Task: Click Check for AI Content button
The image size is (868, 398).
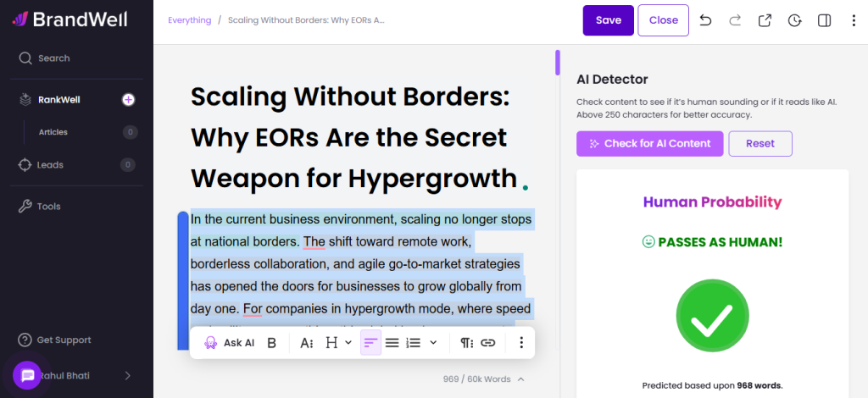Action: [x=649, y=143]
